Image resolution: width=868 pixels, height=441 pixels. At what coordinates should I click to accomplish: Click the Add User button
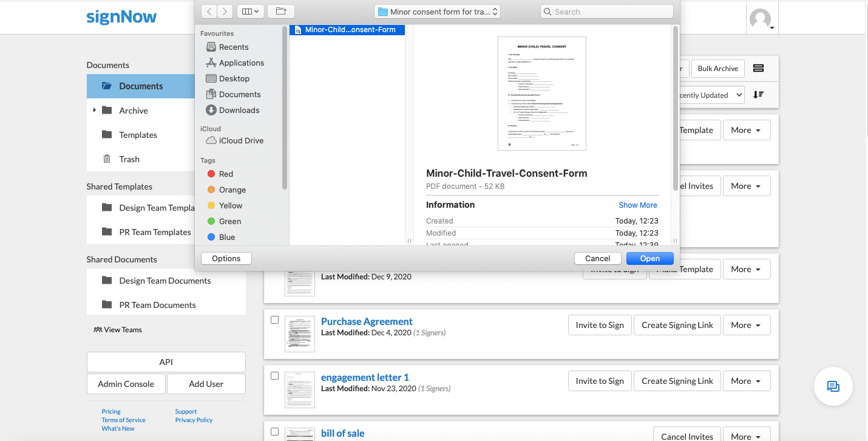(x=206, y=384)
